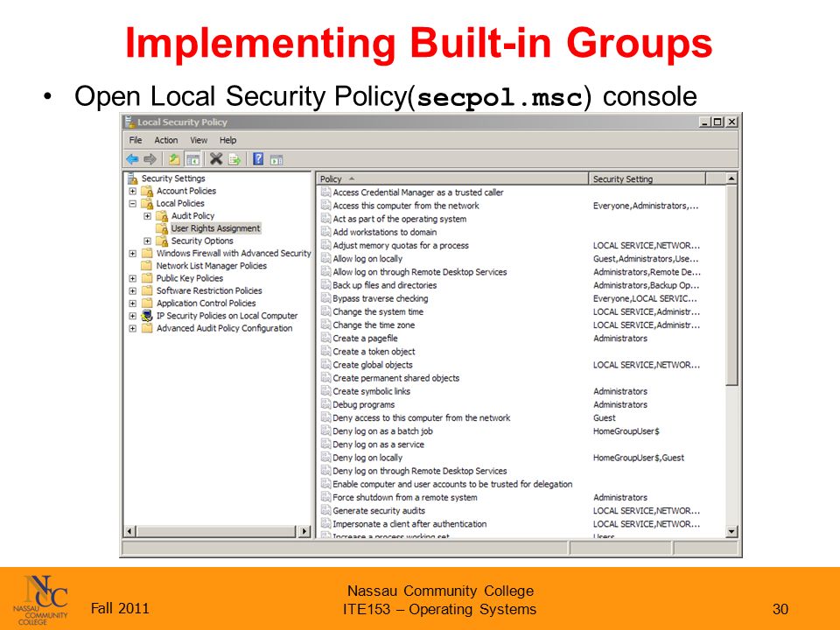Click the Delete X toolbar icon
This screenshot has height=630, width=840.
[x=216, y=158]
